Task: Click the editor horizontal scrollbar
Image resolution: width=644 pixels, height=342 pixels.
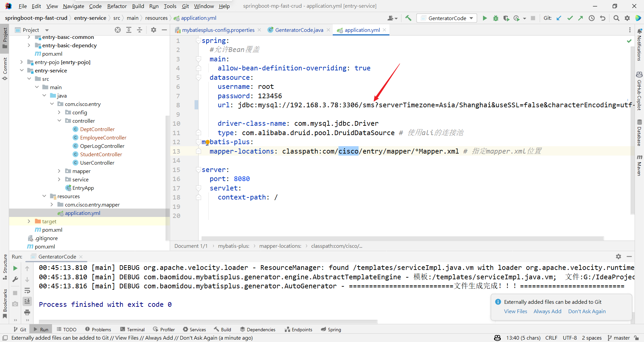Action: pos(402,238)
